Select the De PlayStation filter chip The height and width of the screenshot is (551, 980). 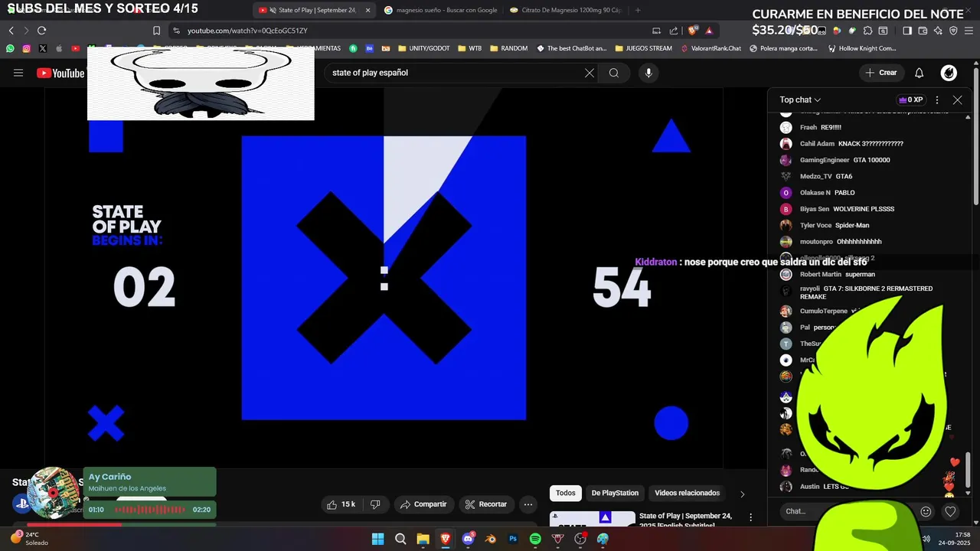(x=615, y=493)
